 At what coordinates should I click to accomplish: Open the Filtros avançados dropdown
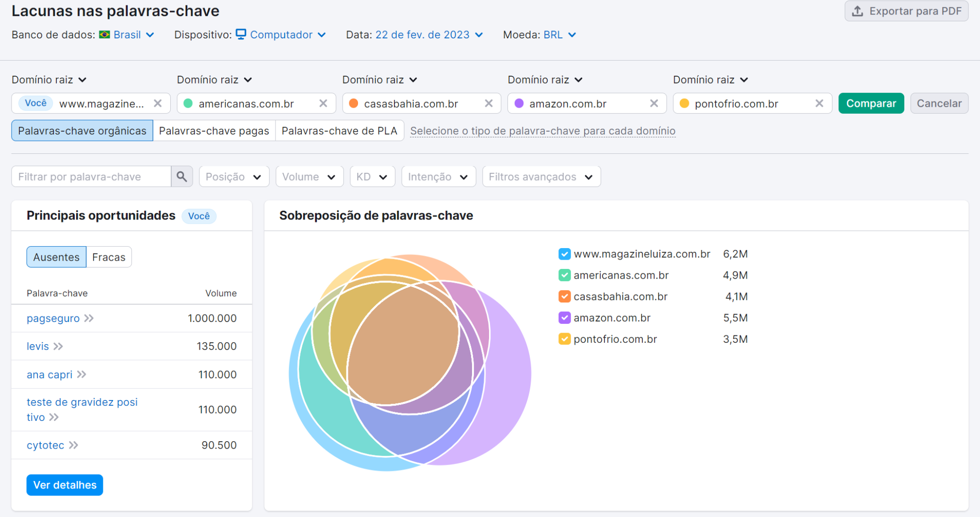(541, 177)
